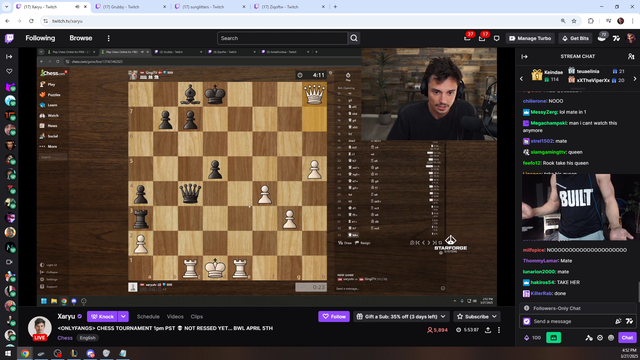Screen dimensions: 640x360
Task: Click the Manage Turbo button
Action: [530, 38]
